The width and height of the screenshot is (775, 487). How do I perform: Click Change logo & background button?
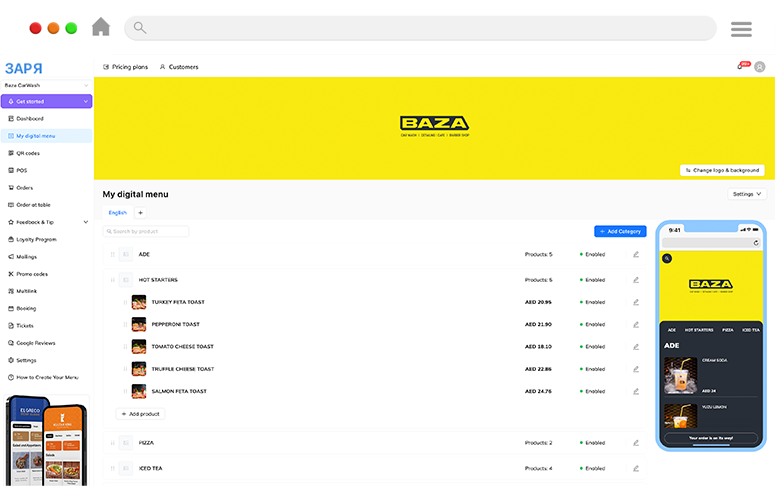[722, 170]
